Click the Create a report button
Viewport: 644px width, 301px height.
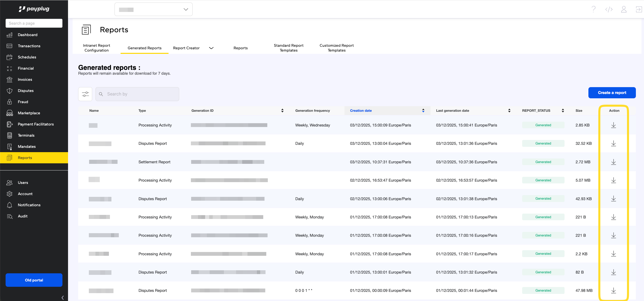(612, 93)
